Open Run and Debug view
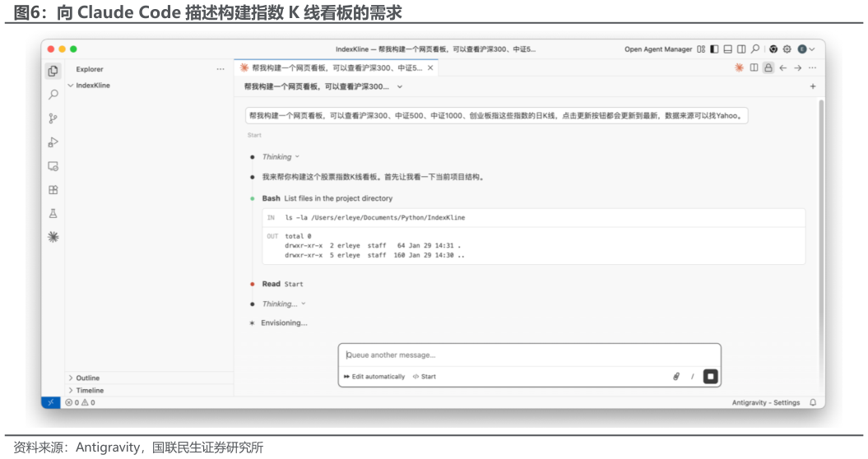Screen dimensions: 868x459 53,142
